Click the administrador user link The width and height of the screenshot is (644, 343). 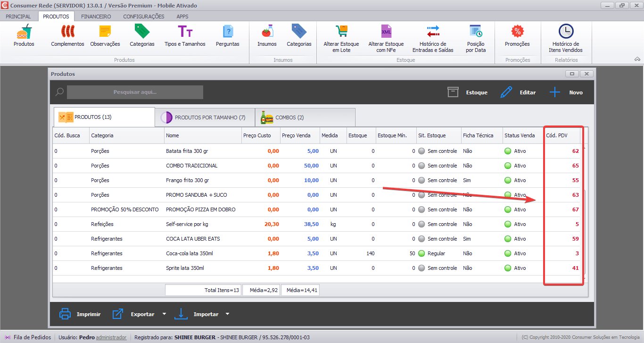(111, 337)
